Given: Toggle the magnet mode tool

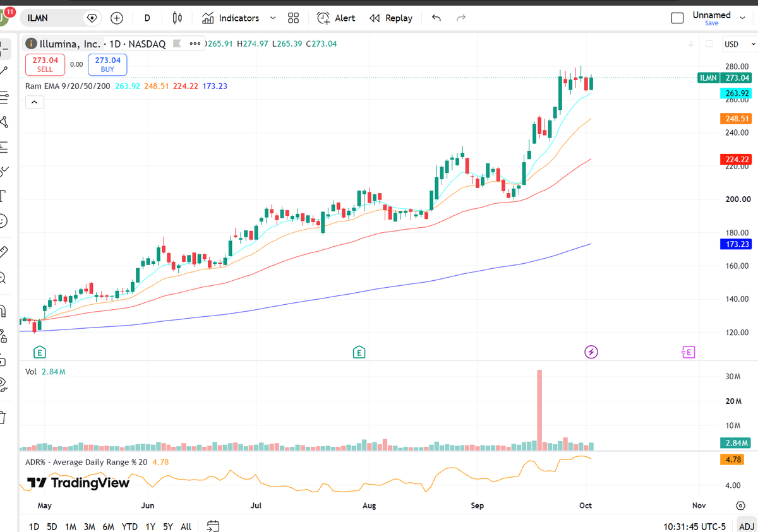Looking at the screenshot, I should 3,311.
